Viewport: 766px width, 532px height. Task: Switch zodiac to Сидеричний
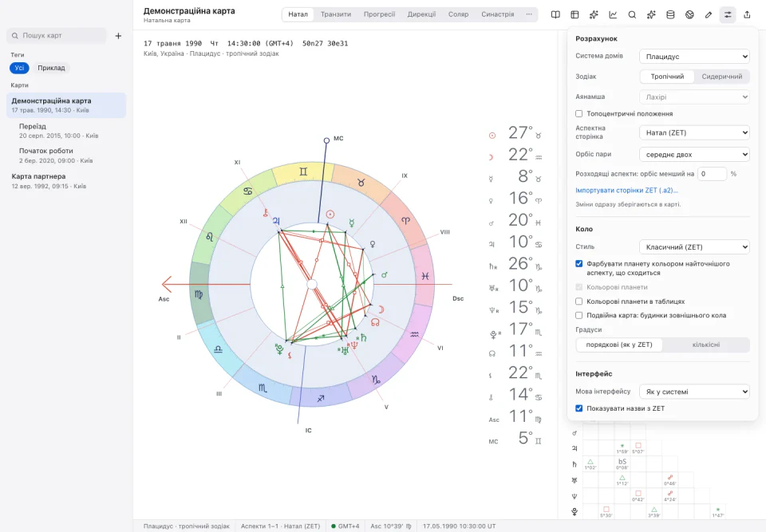721,77
